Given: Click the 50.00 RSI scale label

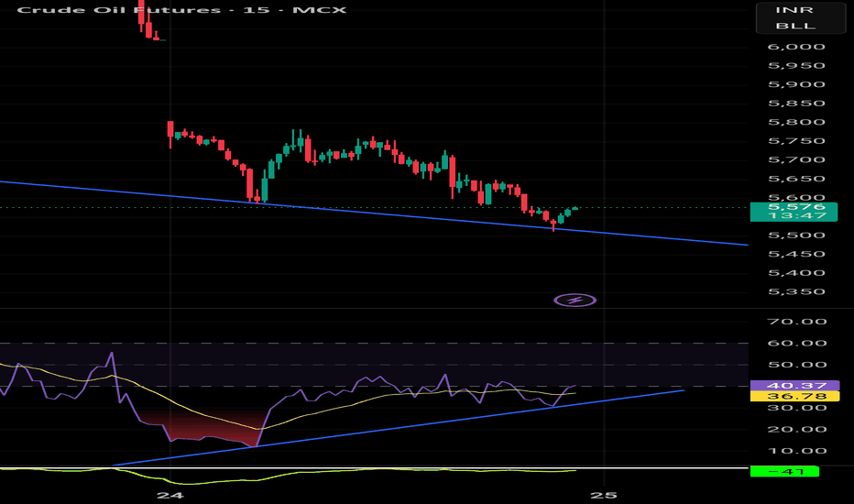Looking at the screenshot, I should [797, 365].
